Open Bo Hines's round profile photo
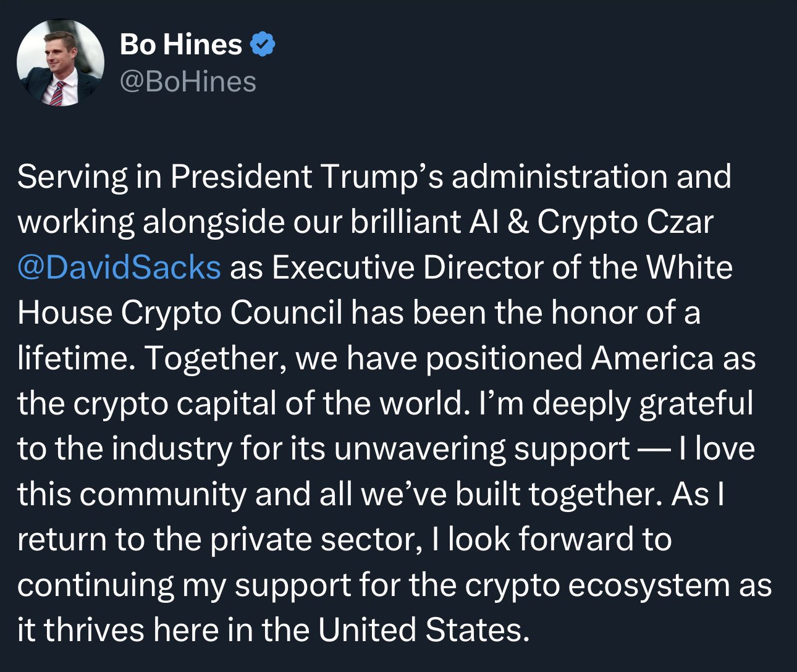The image size is (797, 672). [x=60, y=62]
